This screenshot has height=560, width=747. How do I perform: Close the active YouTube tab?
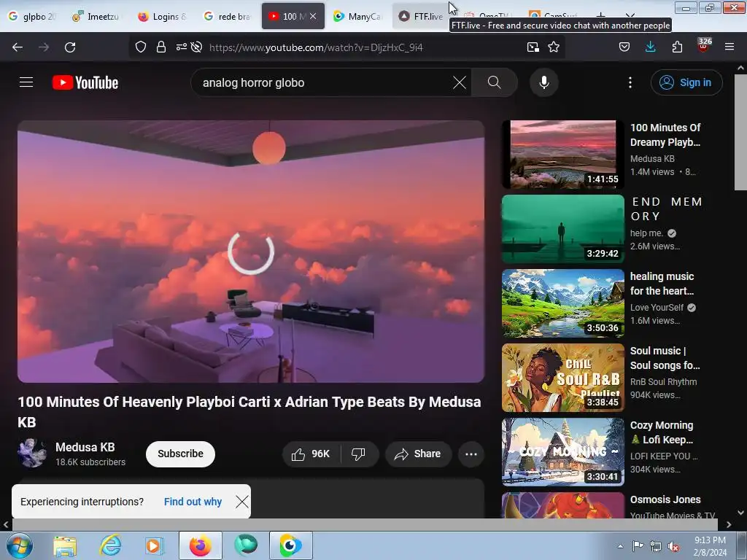coord(313,16)
